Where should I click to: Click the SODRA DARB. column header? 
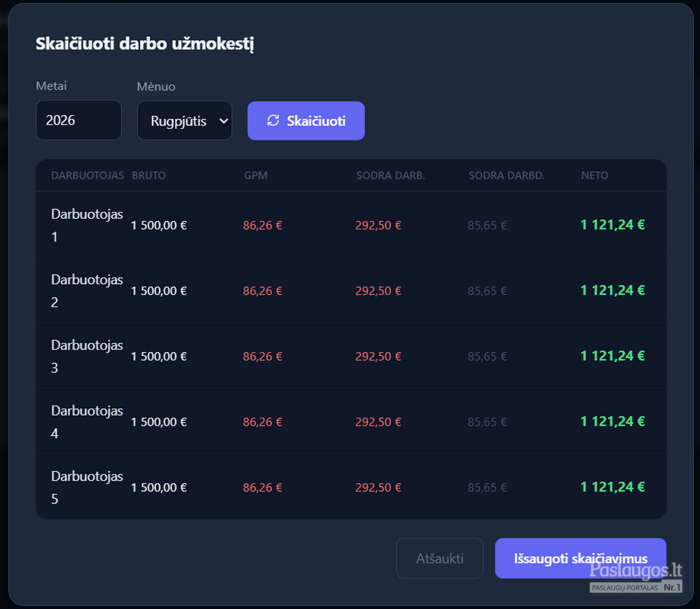[391, 176]
